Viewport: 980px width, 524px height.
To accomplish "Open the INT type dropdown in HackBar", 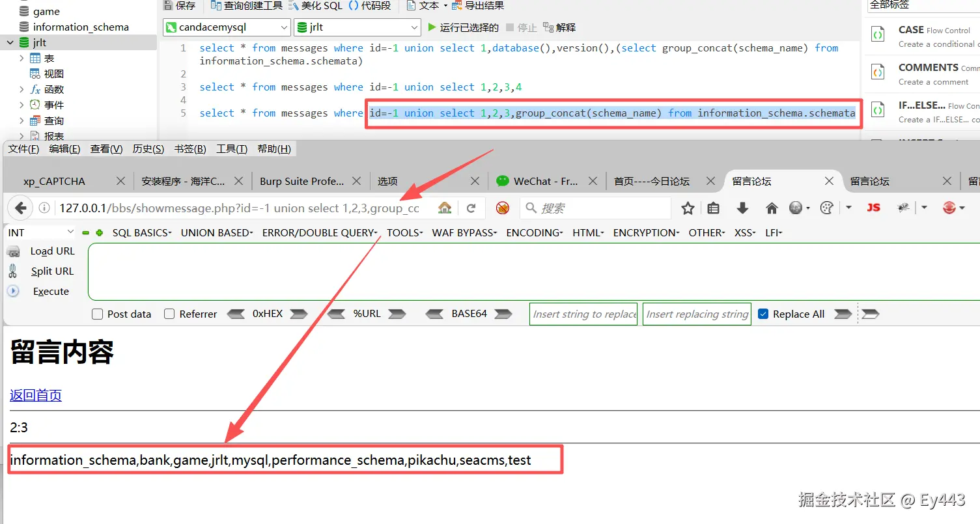I will point(41,232).
